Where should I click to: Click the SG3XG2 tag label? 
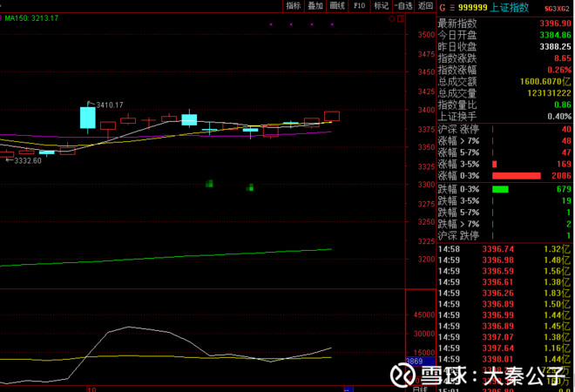[557, 9]
